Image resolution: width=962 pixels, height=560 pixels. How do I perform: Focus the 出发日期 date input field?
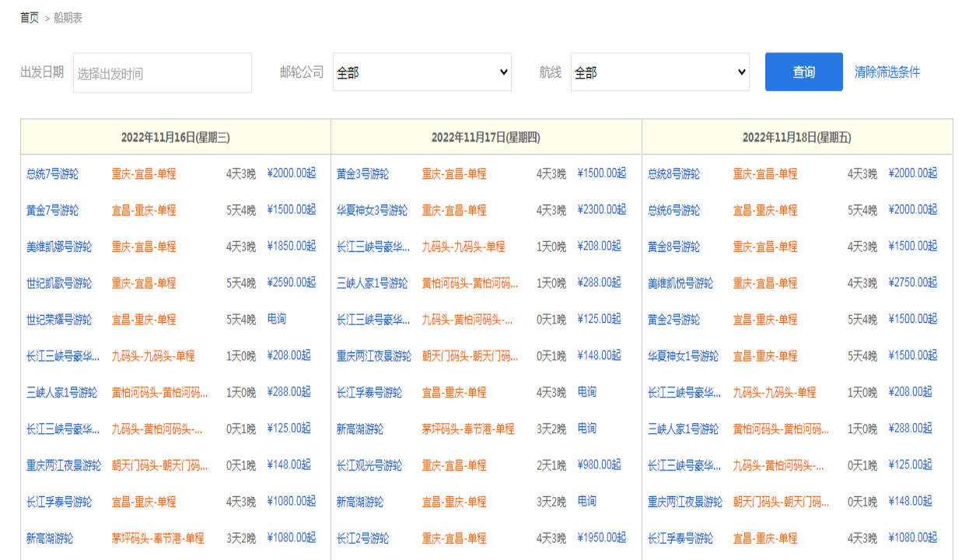point(162,73)
